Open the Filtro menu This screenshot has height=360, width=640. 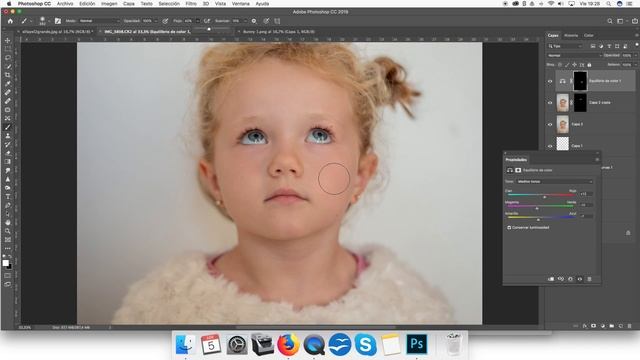[191, 4]
